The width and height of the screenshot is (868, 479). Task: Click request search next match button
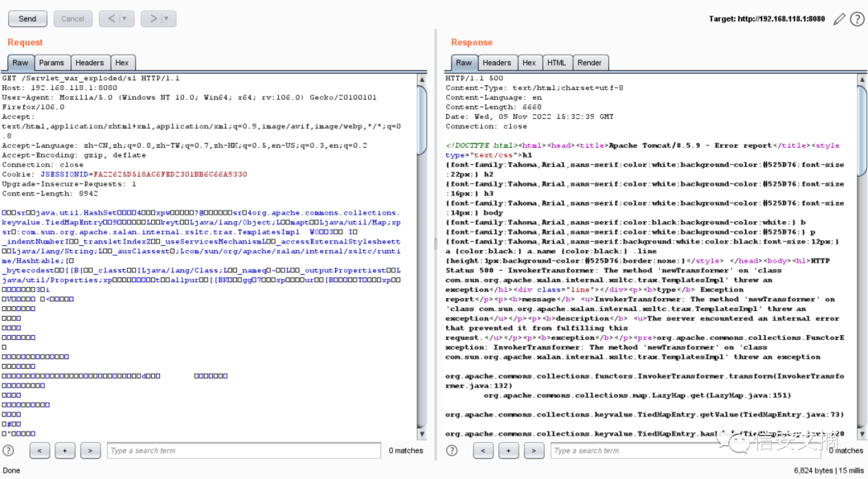click(x=90, y=451)
